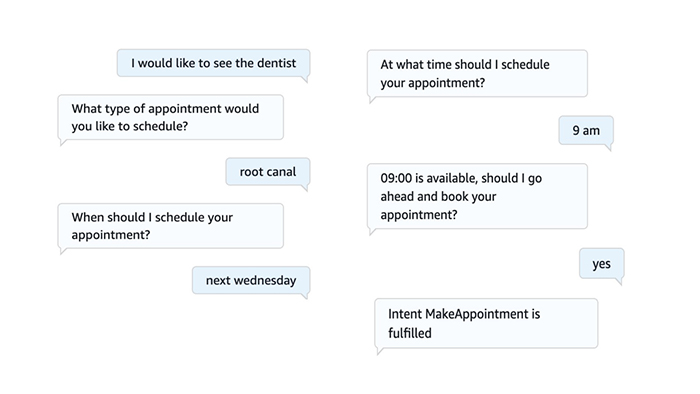Screen dimensions: 700x394
Task: Click the tail of the 'yes' bubble
Action: click(619, 282)
